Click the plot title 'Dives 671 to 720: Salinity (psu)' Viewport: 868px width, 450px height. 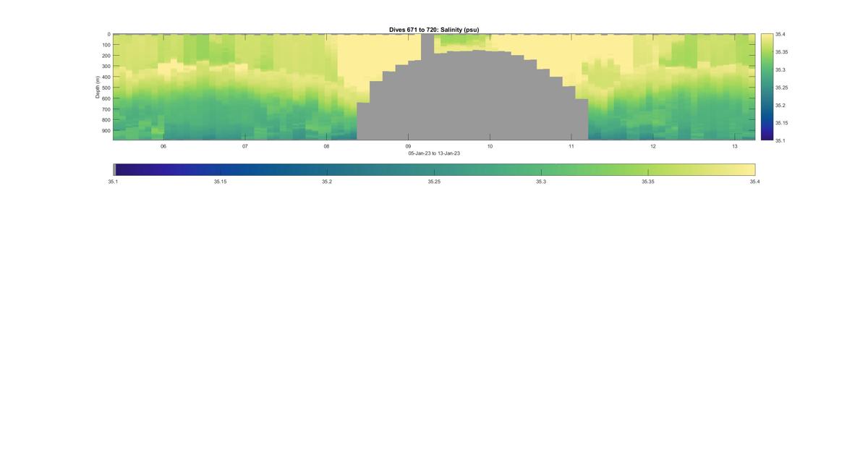pos(434,30)
